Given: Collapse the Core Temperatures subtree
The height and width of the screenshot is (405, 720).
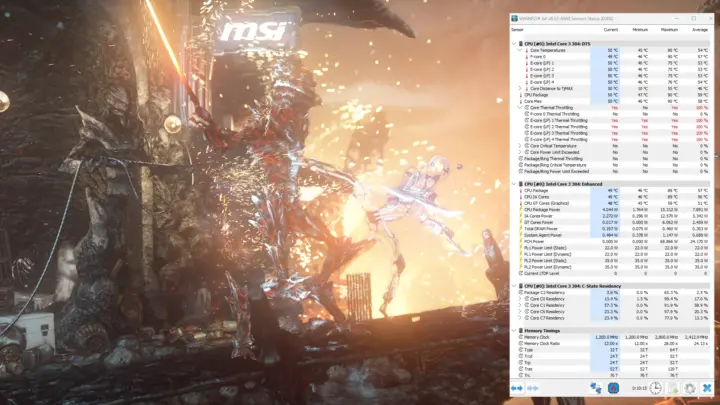Looking at the screenshot, I should [x=520, y=50].
